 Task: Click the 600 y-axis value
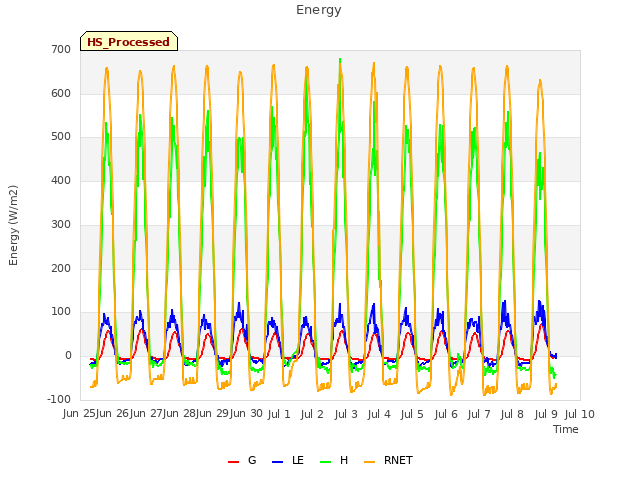(x=61, y=93)
